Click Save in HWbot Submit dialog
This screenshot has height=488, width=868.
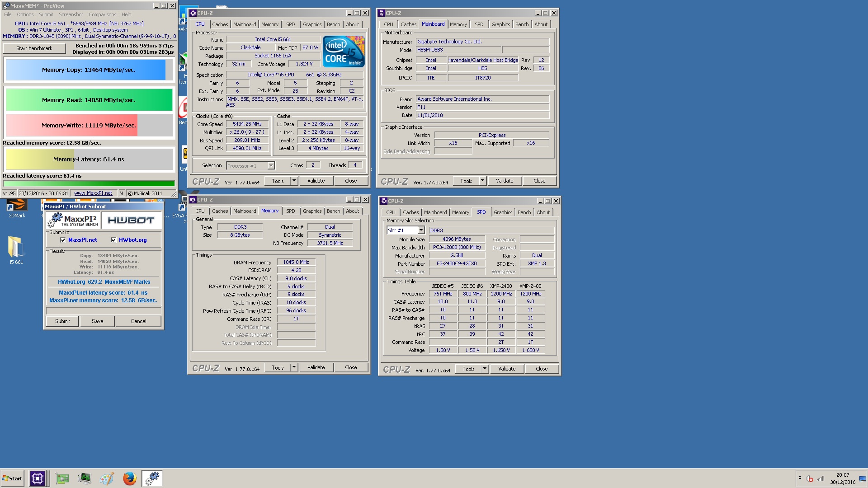[x=97, y=321]
